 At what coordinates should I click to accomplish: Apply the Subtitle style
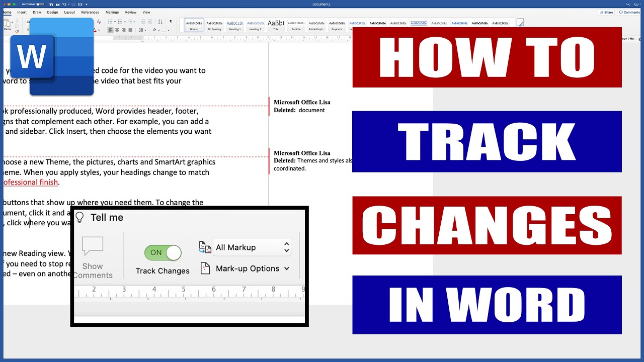coord(296,25)
